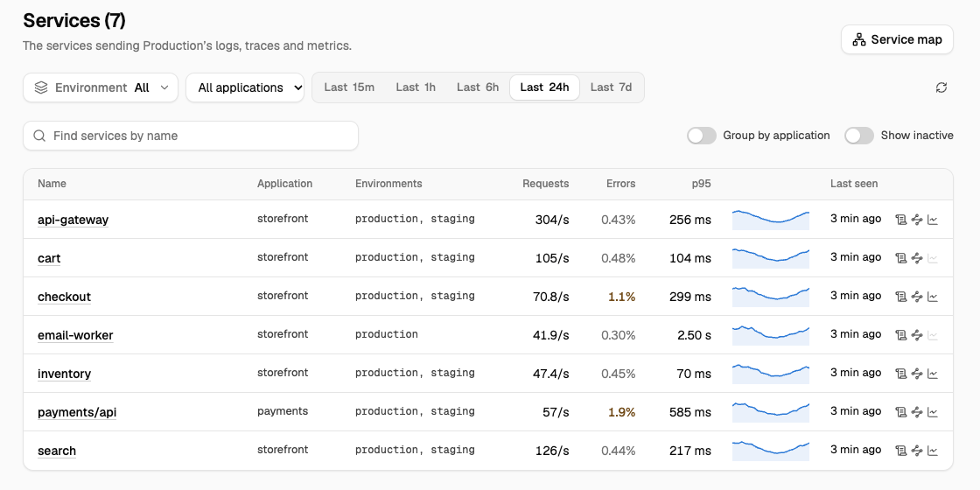Click the Requests column header
This screenshot has height=490, width=980.
tap(546, 184)
